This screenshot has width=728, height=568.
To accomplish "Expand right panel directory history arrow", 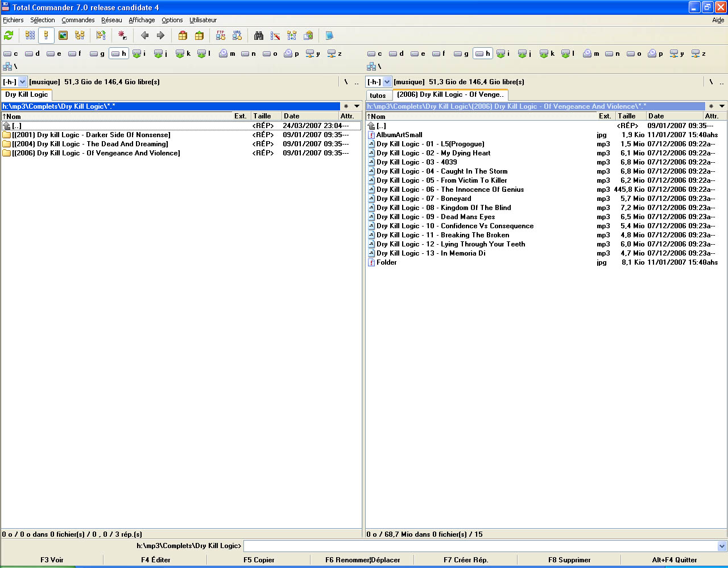I will click(x=722, y=106).
